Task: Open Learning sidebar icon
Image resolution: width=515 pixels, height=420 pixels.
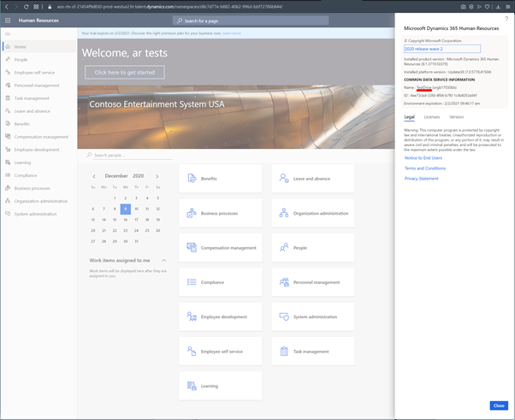Action: [x=8, y=163]
